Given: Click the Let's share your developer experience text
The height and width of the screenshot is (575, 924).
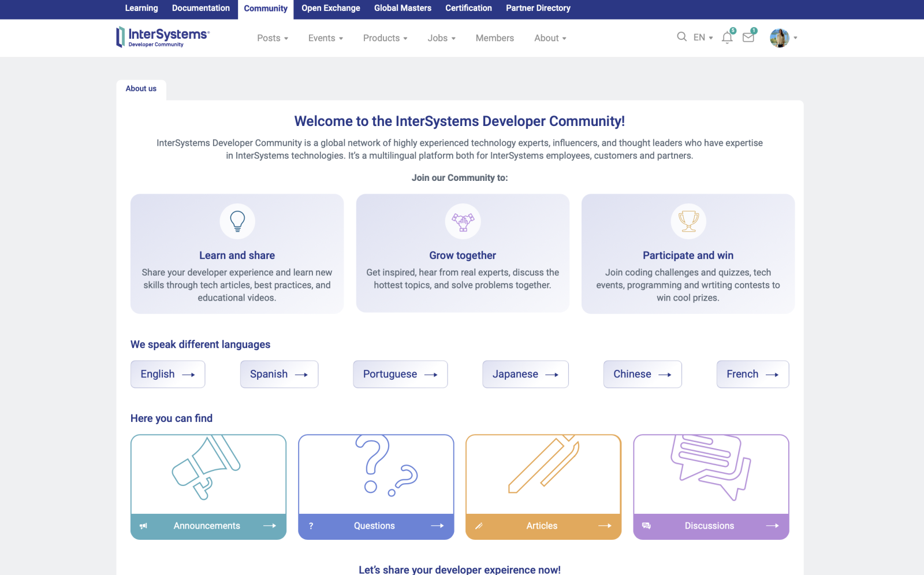Looking at the screenshot, I should pyautogui.click(x=460, y=570).
